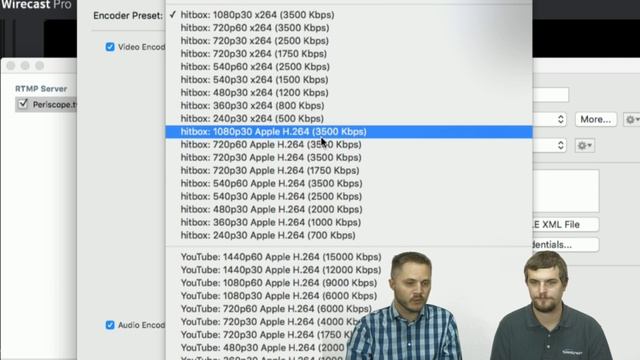Toggle the Video Encoding checkbox
Viewport: 640px width, 360px height.
pyautogui.click(x=110, y=47)
